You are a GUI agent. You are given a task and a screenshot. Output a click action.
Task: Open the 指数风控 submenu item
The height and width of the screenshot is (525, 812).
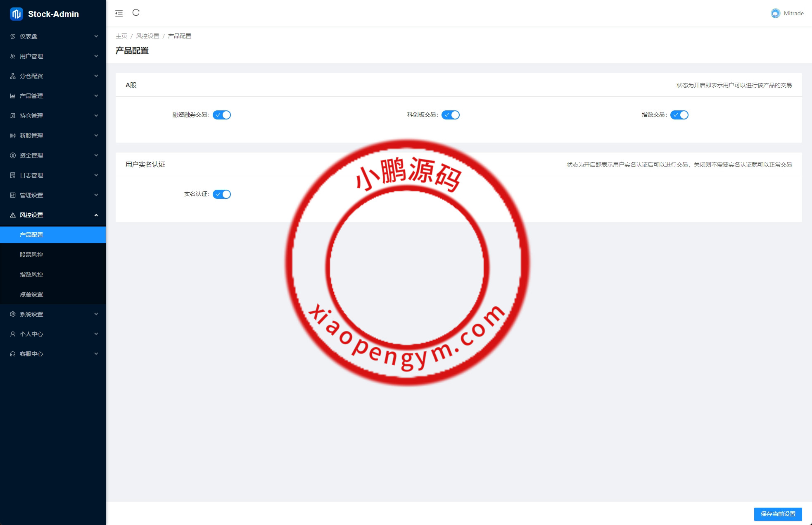pyautogui.click(x=31, y=274)
